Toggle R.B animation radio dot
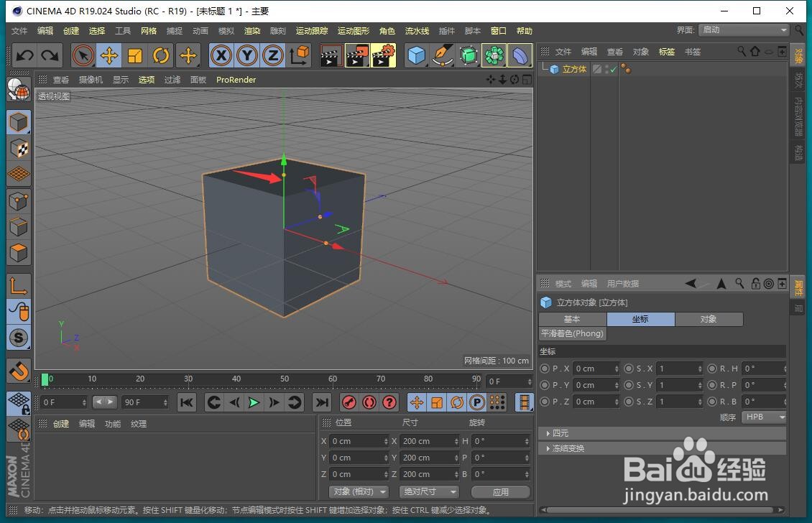Viewport: 812px width, 523px height. [712, 402]
